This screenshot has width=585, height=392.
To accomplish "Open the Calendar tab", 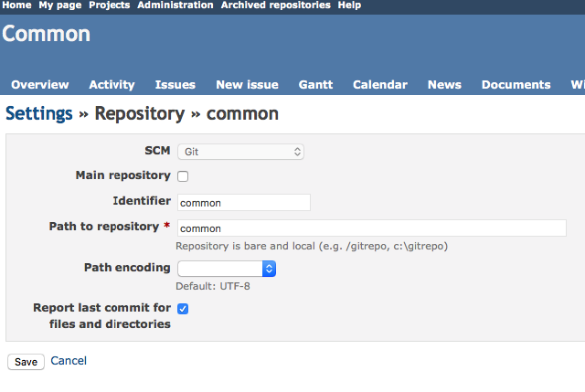I will pyautogui.click(x=380, y=85).
